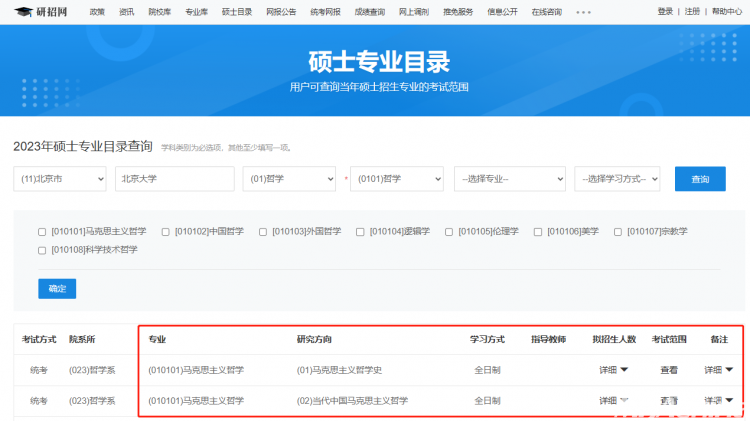This screenshot has height=421, width=750.
Task: Check [010108]科学技术哲学 checkbox
Action: [42, 250]
